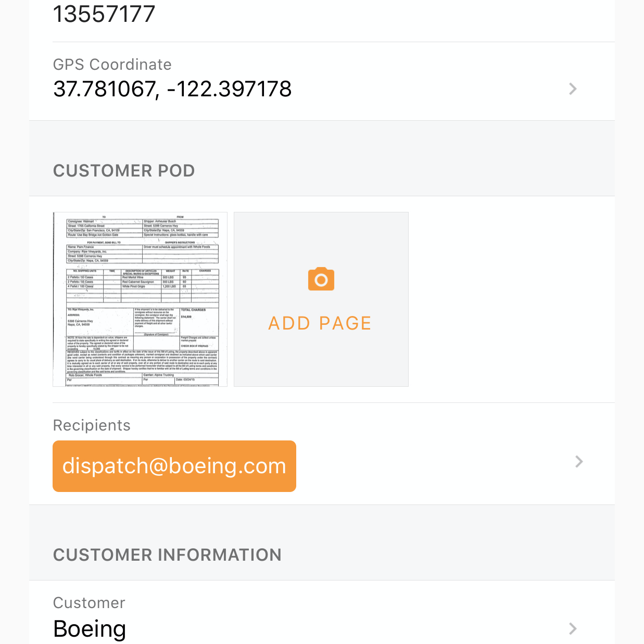Select the dispatch@boeing.com recipient chip
Viewport: 644px width, 644px height.
pos(174,466)
